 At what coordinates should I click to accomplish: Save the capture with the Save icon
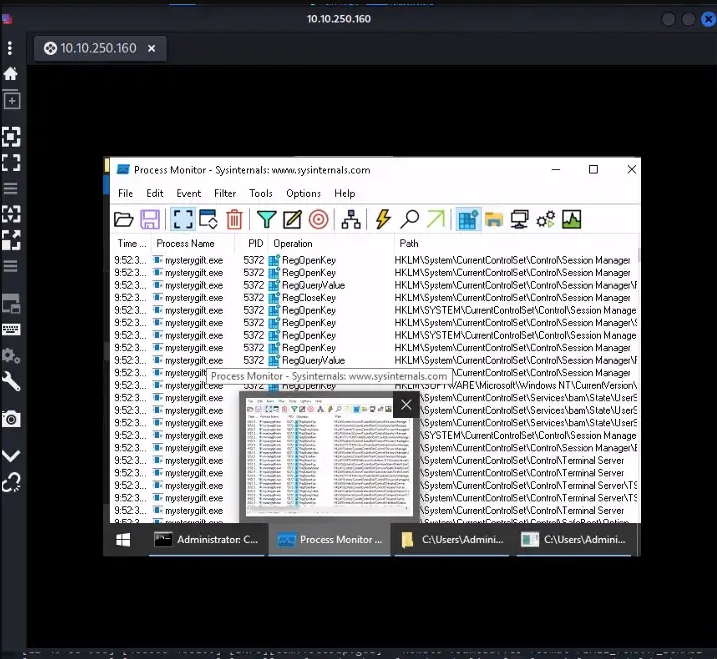150,220
